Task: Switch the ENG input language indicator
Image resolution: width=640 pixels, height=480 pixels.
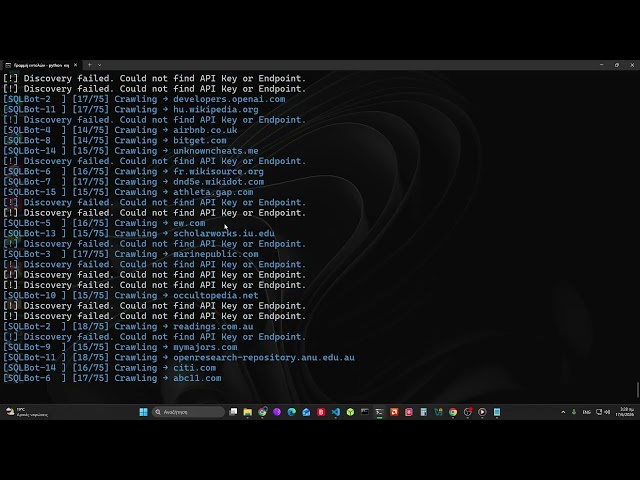Action: (586, 412)
